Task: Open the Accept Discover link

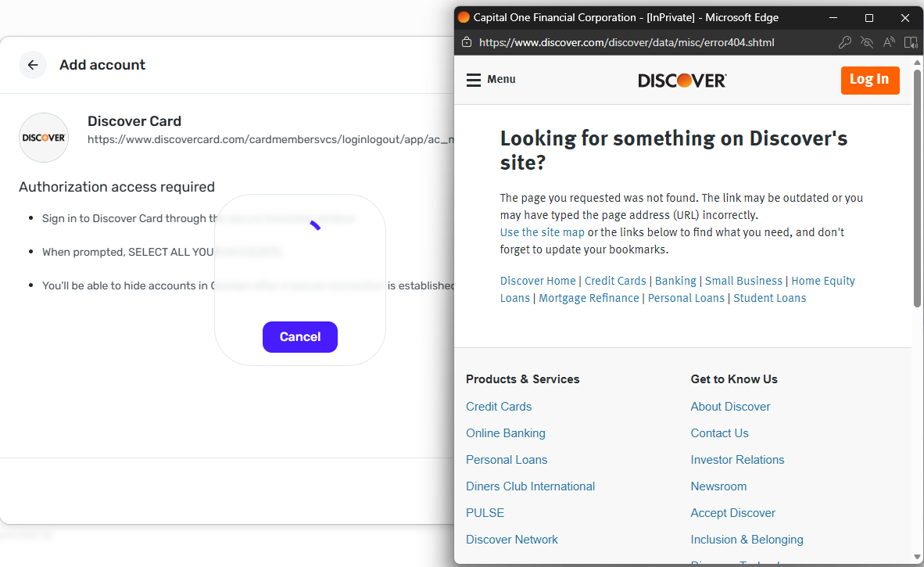Action: pos(732,513)
